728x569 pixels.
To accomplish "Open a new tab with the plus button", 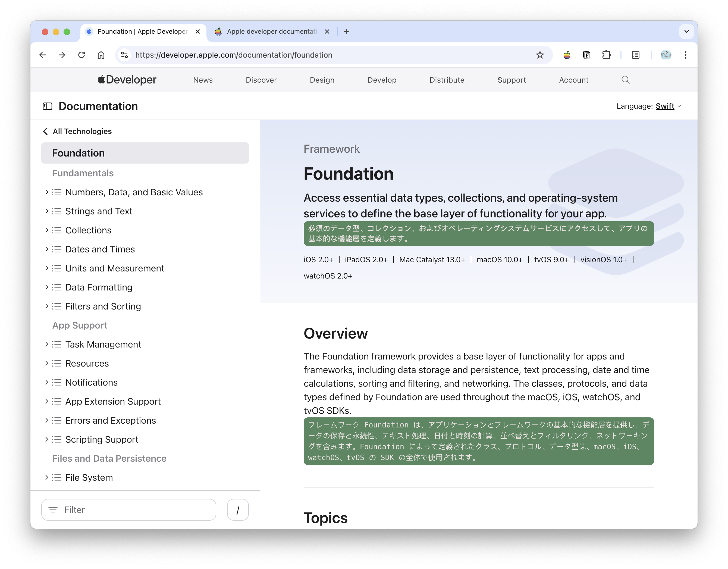I will [346, 31].
